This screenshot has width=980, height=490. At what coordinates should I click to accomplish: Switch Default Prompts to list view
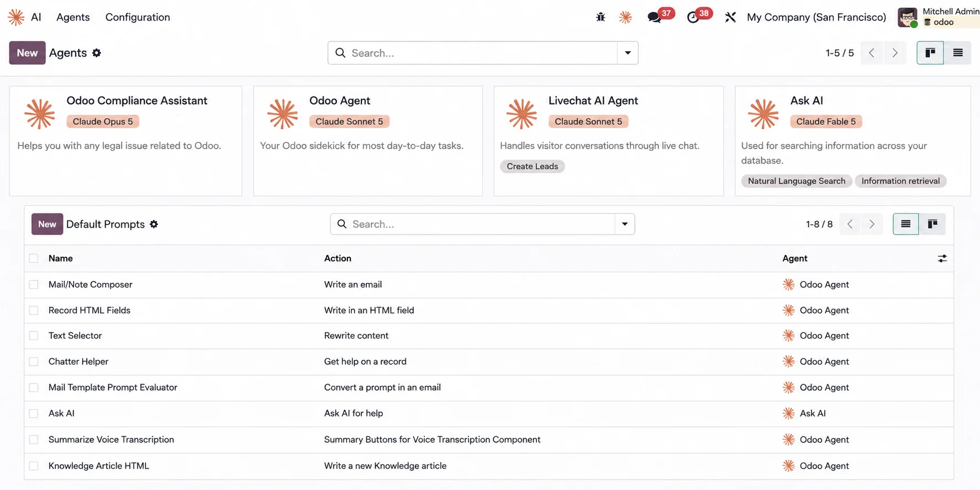tap(906, 224)
